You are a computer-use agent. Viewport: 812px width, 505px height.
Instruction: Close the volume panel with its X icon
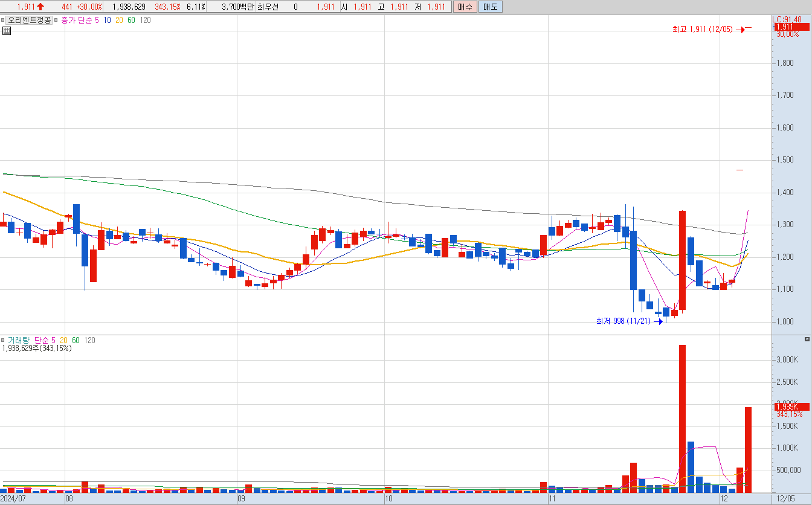(807, 339)
